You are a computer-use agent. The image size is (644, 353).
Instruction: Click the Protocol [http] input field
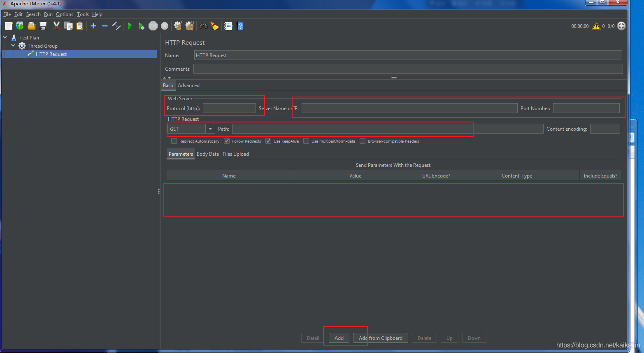[x=229, y=108]
